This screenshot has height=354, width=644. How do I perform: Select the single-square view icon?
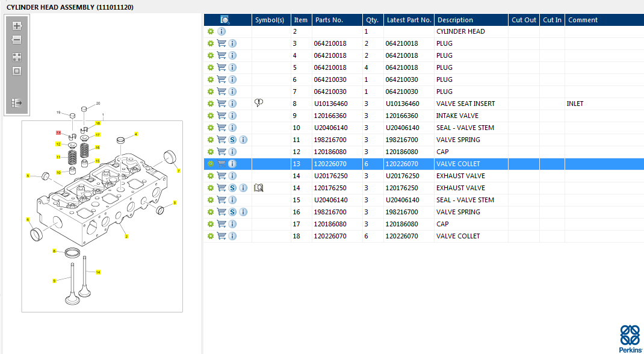(17, 71)
